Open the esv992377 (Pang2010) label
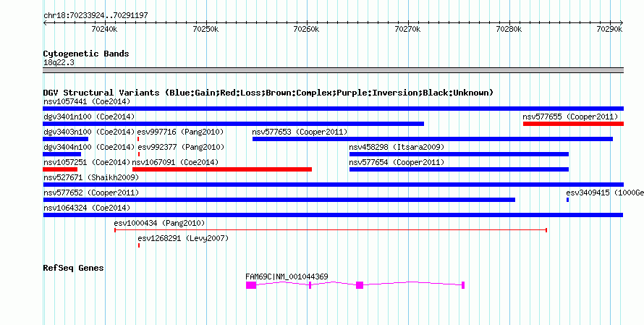The width and height of the screenshot is (644, 325). (181, 147)
